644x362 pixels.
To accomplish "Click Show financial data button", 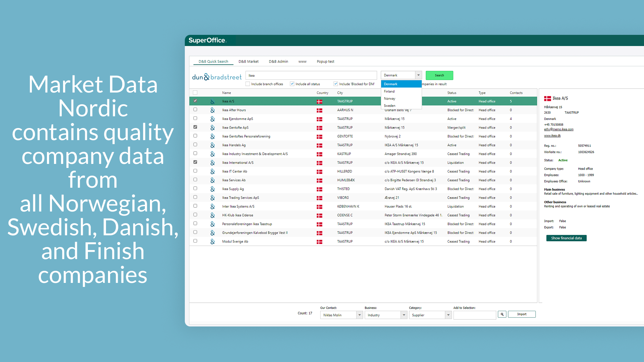I will (566, 238).
